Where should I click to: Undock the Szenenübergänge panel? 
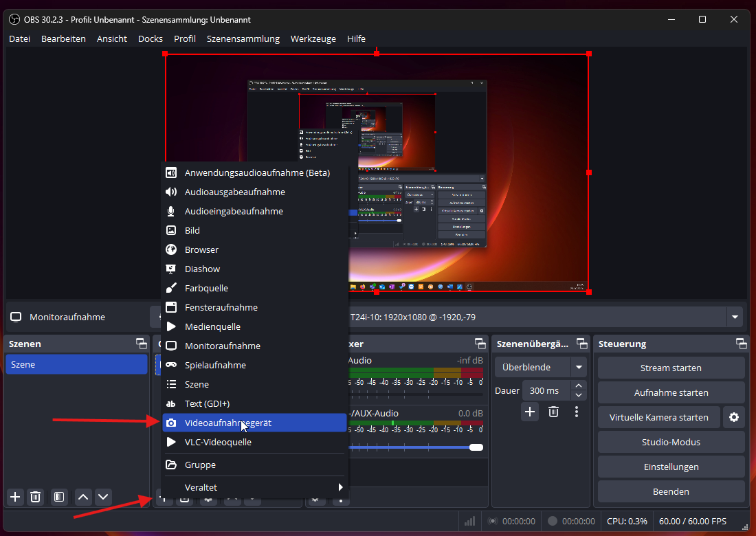pos(582,344)
